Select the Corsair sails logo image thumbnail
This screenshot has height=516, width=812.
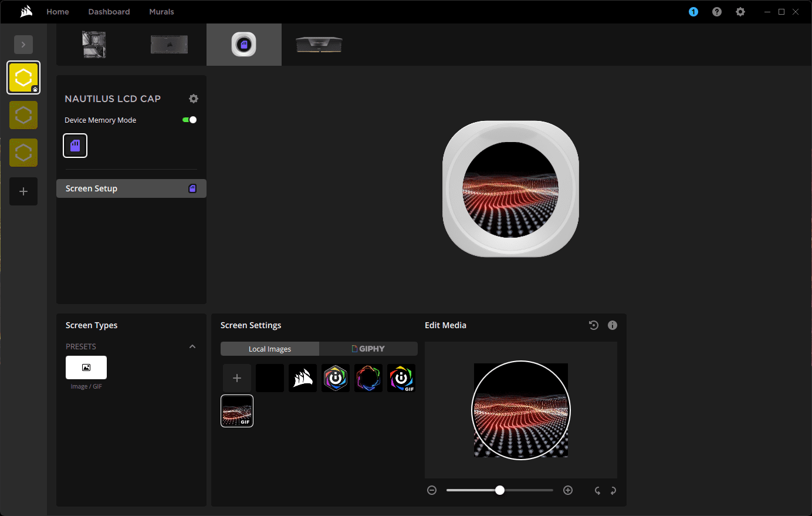click(302, 377)
